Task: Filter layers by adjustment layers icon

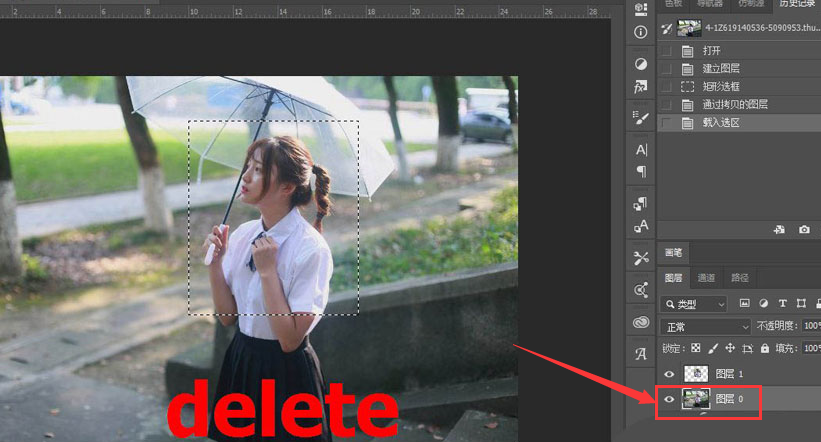Action: (763, 303)
